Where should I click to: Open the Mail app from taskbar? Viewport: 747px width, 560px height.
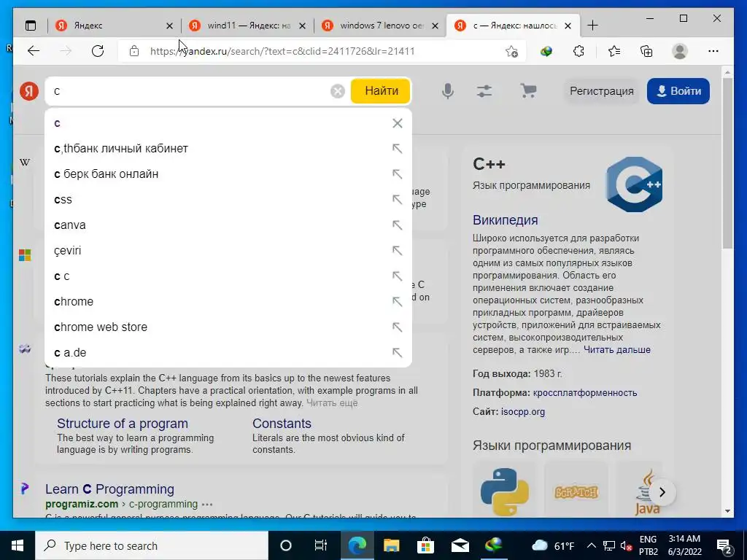[460, 545]
